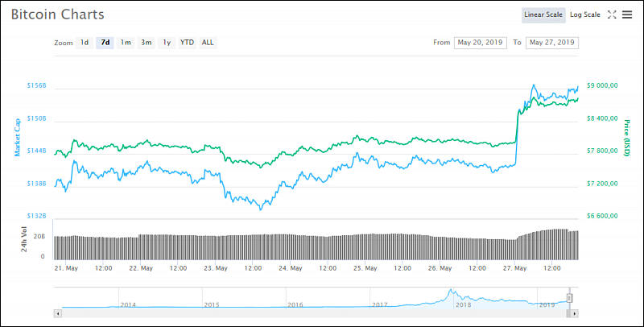Viewport: 644px width, 327px height.
Task: Click the Market Cap axis label
Action: click(x=17, y=135)
